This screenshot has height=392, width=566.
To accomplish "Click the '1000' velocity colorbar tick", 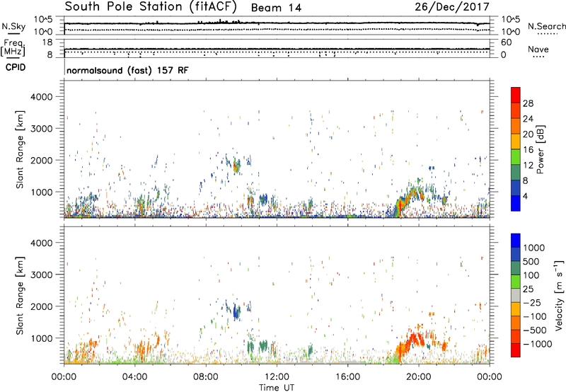I will tap(533, 248).
